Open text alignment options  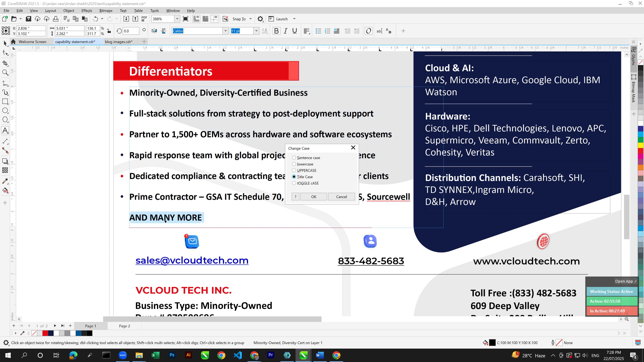click(x=307, y=31)
